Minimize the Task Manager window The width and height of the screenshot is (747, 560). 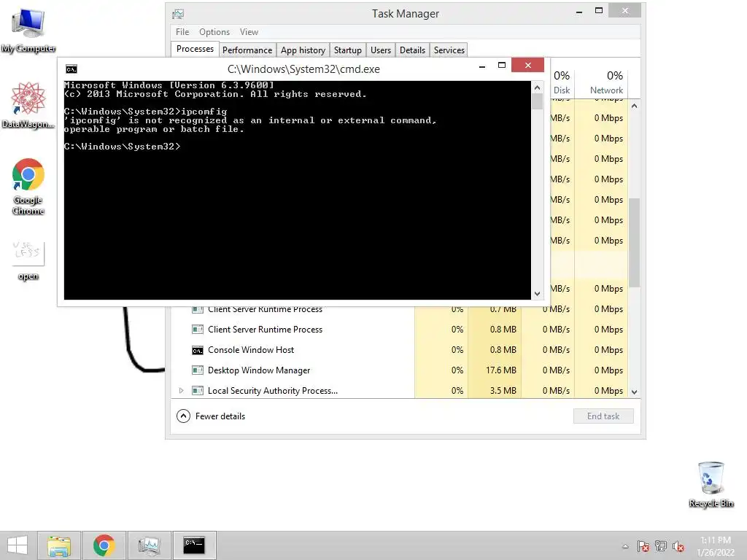[x=579, y=12]
